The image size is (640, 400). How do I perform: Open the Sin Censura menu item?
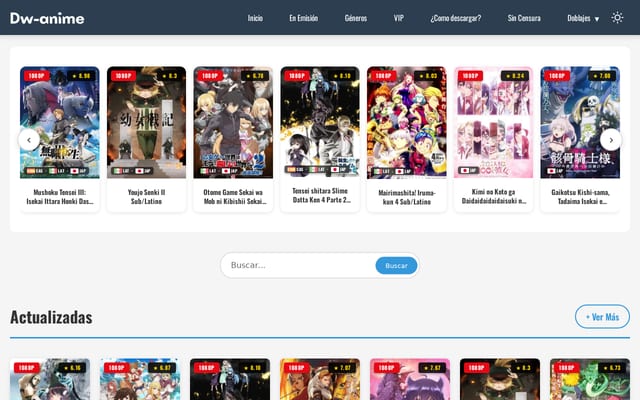[x=524, y=18]
